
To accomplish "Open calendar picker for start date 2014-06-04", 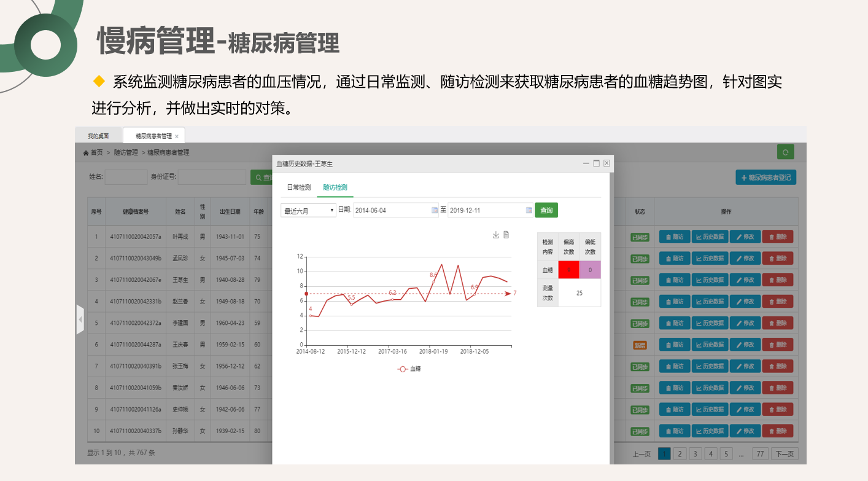I will coord(435,210).
